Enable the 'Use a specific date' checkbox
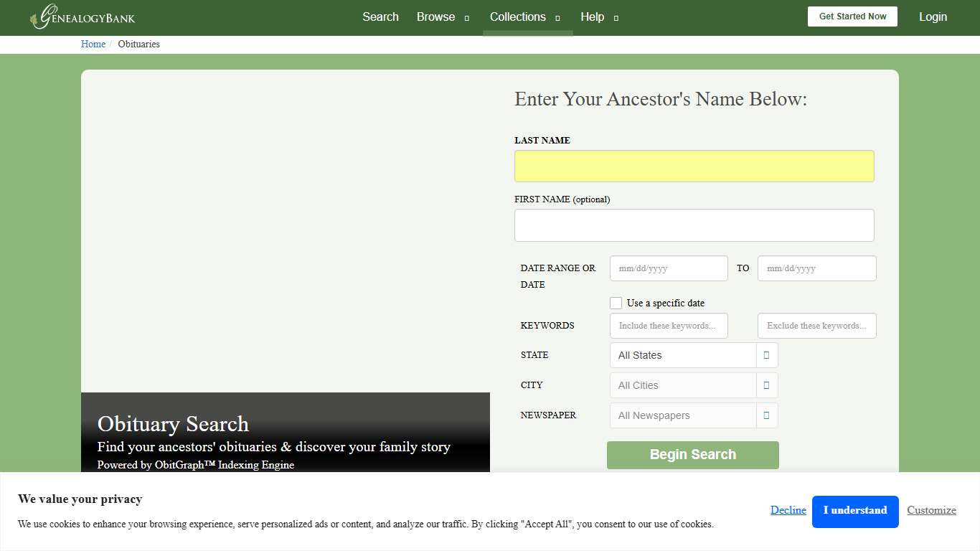The height and width of the screenshot is (551, 980). coord(616,303)
